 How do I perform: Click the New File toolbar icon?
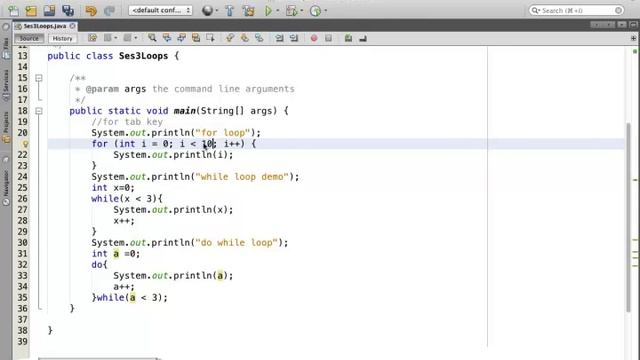(x=13, y=10)
